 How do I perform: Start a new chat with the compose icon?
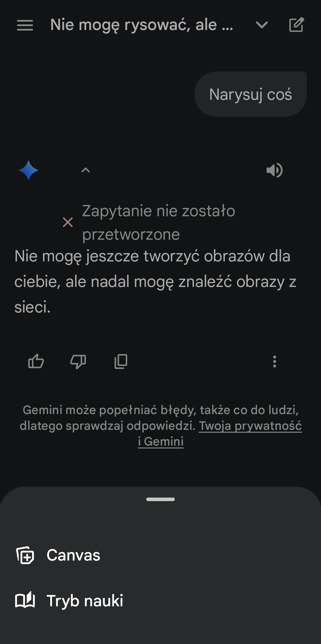(x=296, y=25)
